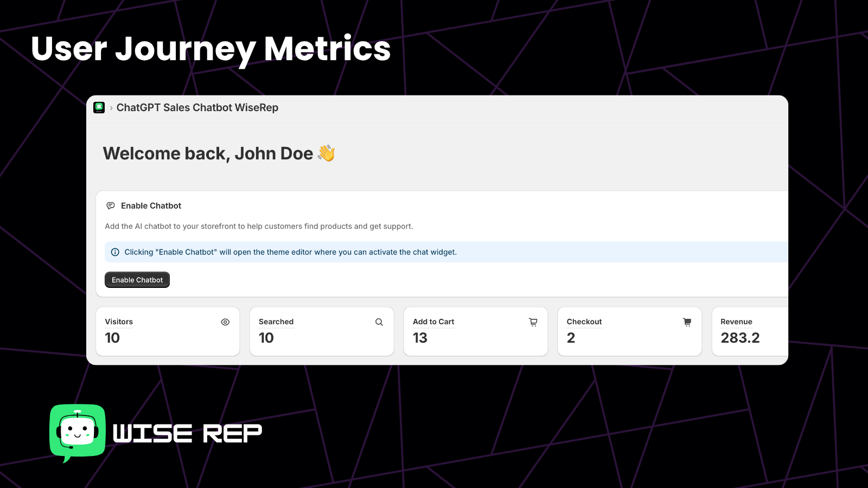Open ChatGPT Sales Chatbot WiseRep breadcrumb title
The height and width of the screenshot is (488, 868).
197,107
